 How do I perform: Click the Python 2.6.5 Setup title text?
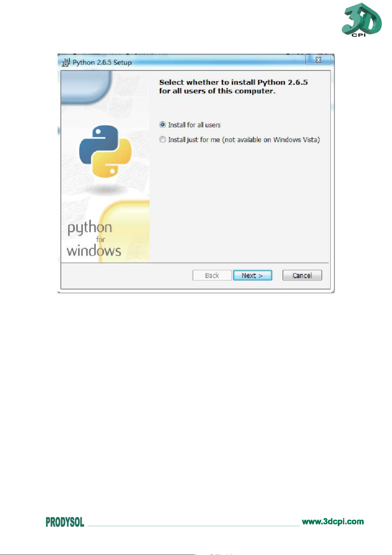pyautogui.click(x=102, y=62)
